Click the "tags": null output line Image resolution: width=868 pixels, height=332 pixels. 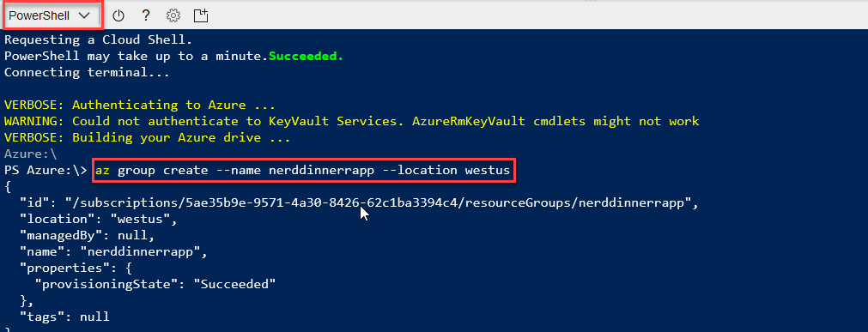click(x=64, y=317)
